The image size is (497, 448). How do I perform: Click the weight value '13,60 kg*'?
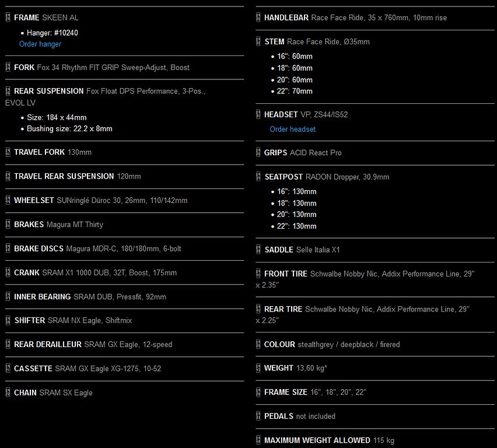pos(311,368)
